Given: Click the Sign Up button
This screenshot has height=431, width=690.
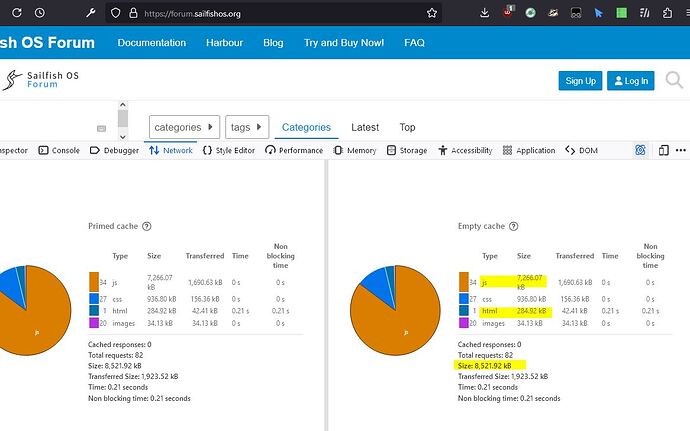Looking at the screenshot, I should pyautogui.click(x=580, y=81).
